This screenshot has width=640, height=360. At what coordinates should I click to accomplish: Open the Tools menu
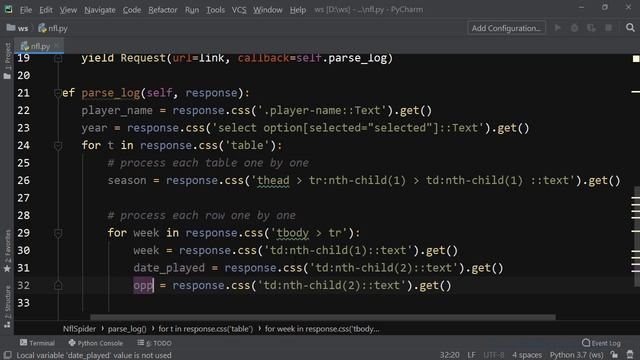tap(215, 9)
